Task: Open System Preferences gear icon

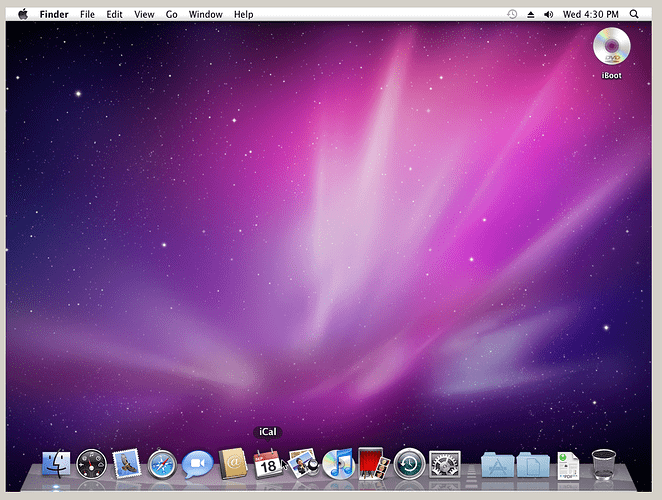Action: 445,464
